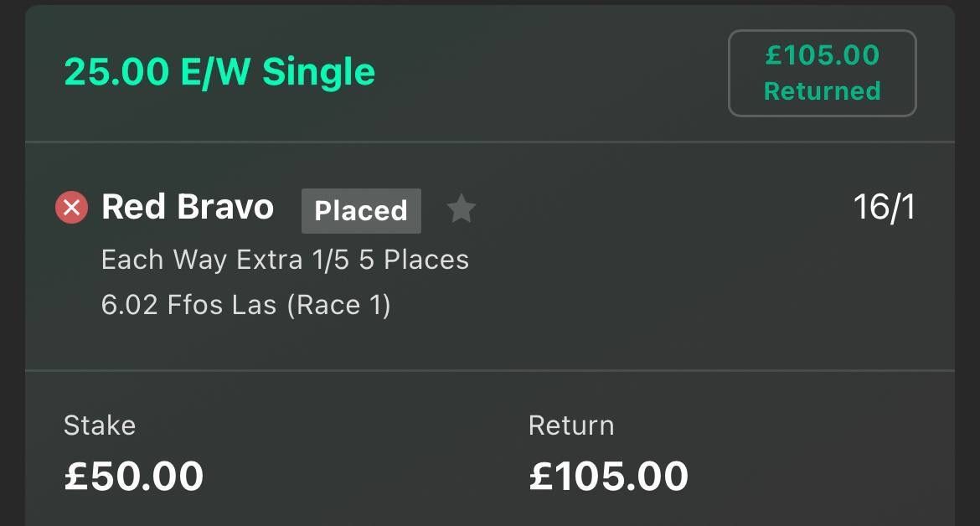Select the 25.00 E/W Single heading
Image resolution: width=980 pixels, height=526 pixels.
click(x=219, y=72)
